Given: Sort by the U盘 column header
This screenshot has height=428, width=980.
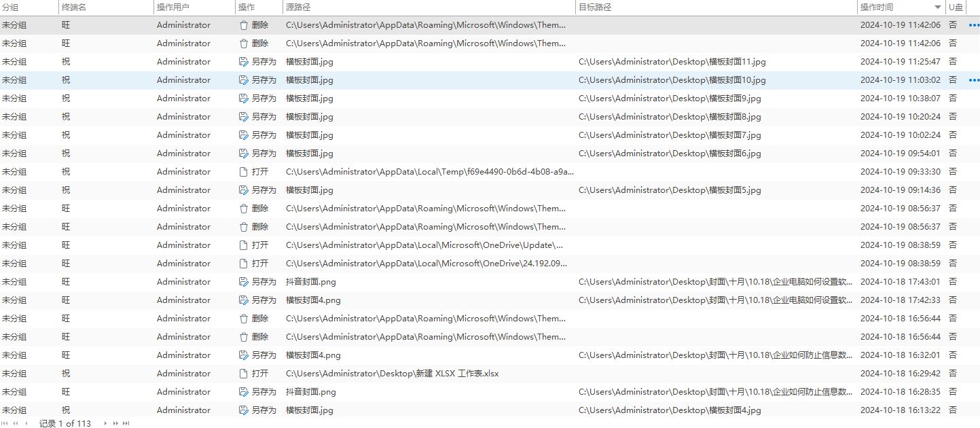Looking at the screenshot, I should 956,7.
